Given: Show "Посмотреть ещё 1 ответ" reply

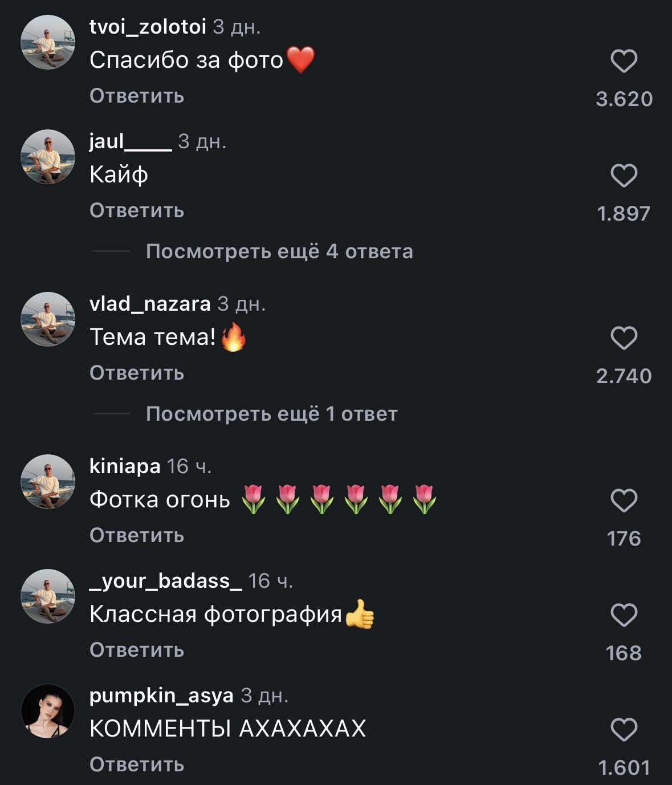Looking at the screenshot, I should point(271,414).
